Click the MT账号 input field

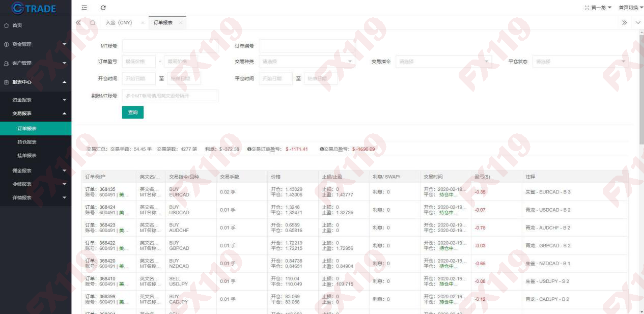pos(170,46)
